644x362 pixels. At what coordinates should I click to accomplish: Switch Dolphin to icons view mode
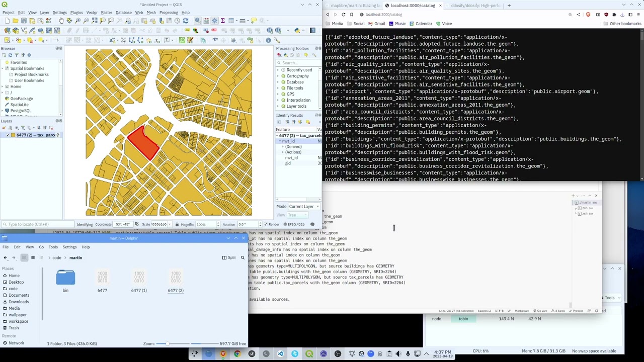(x=24, y=257)
